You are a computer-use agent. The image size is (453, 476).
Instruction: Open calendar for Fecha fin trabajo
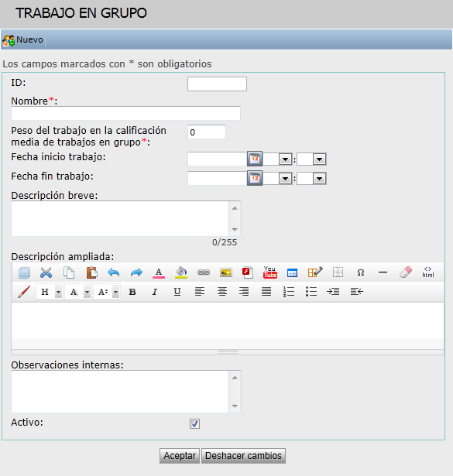pyautogui.click(x=255, y=178)
